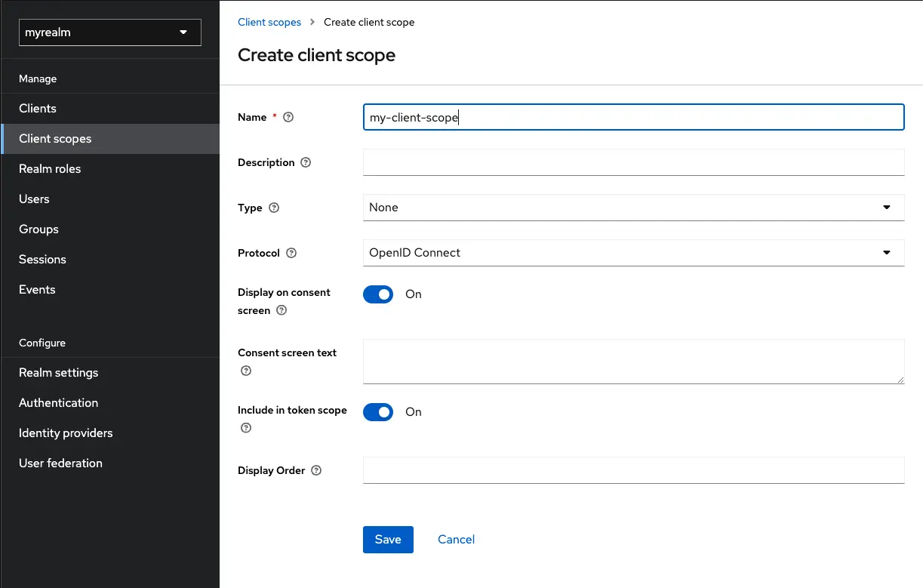Open help for Display on consent screen
The height and width of the screenshot is (588, 923).
tap(281, 310)
